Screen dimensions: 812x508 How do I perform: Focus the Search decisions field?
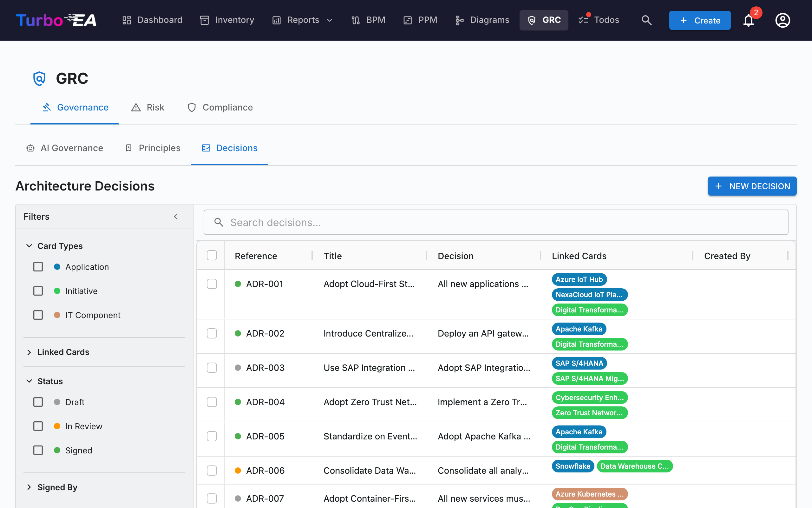tap(495, 222)
